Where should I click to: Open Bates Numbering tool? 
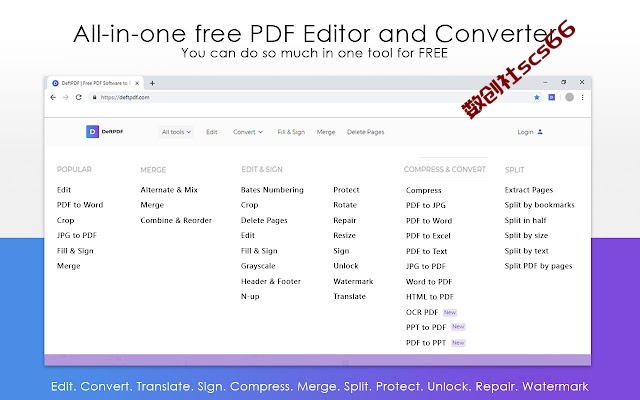(x=272, y=190)
